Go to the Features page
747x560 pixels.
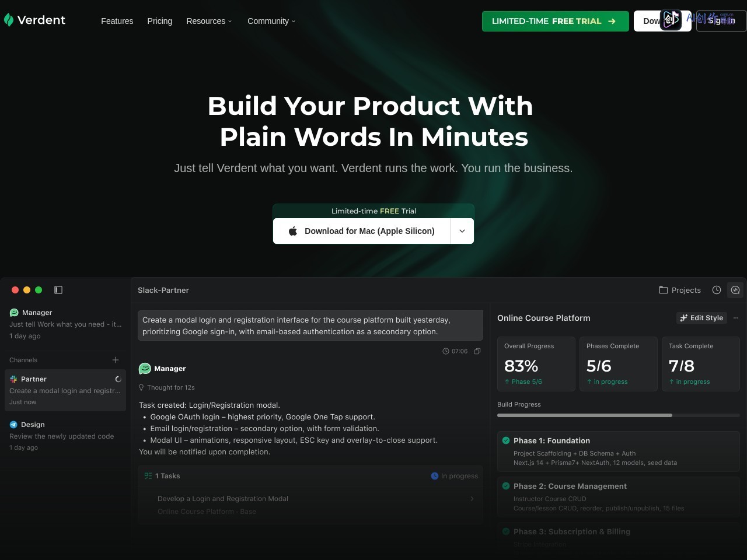117,21
